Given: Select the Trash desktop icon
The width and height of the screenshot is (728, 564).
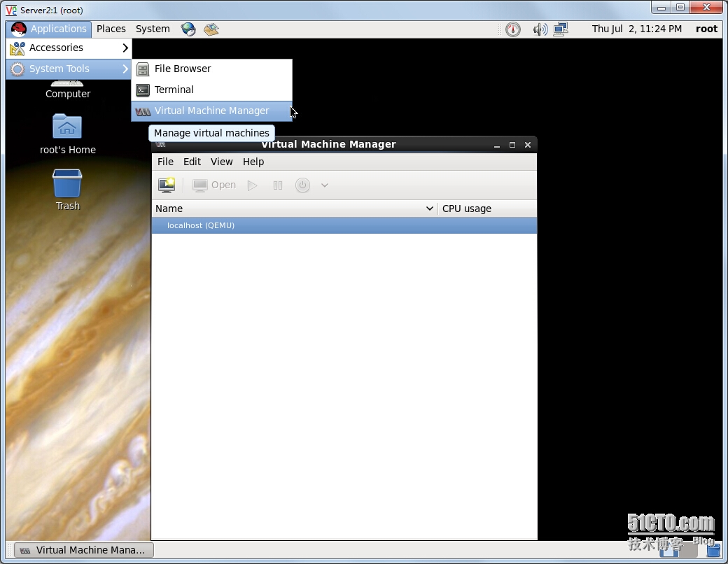Looking at the screenshot, I should (67, 190).
